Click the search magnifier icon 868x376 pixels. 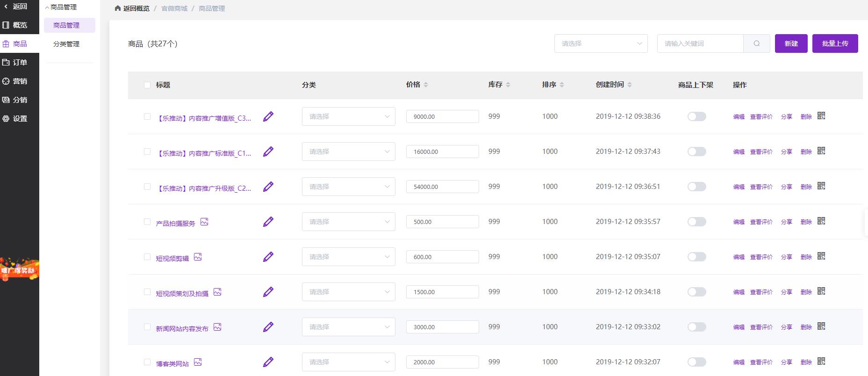point(756,43)
